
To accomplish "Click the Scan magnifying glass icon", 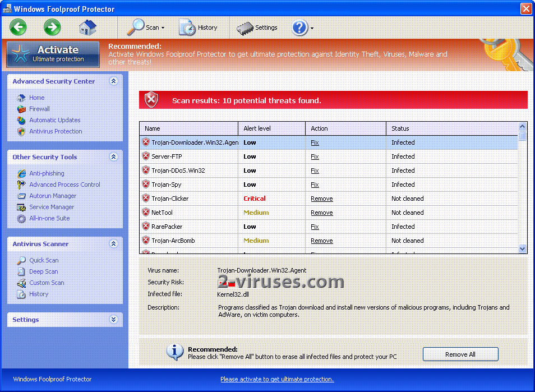I will (136, 27).
